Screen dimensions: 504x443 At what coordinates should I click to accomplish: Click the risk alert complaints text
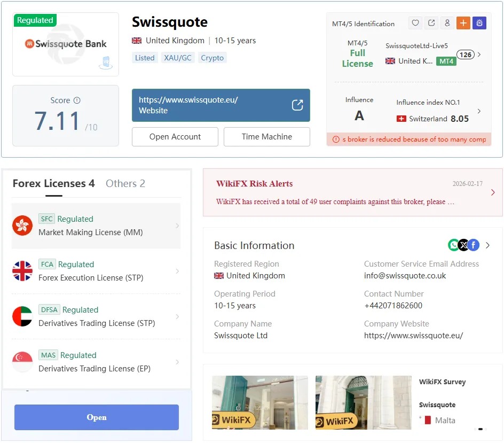pyautogui.click(x=335, y=201)
